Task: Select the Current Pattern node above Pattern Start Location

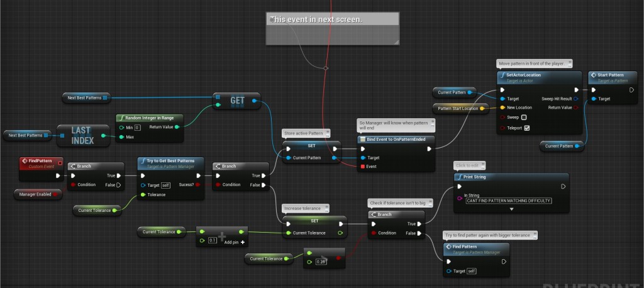Action: click(x=455, y=92)
